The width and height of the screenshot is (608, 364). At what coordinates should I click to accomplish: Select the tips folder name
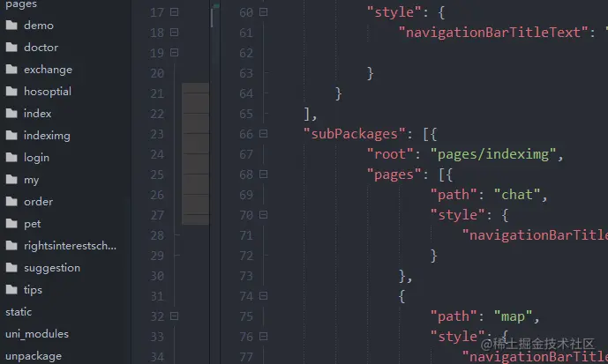click(33, 290)
